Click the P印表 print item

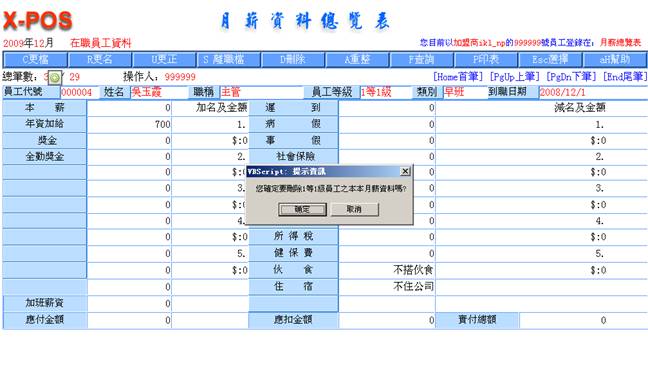coord(486,60)
